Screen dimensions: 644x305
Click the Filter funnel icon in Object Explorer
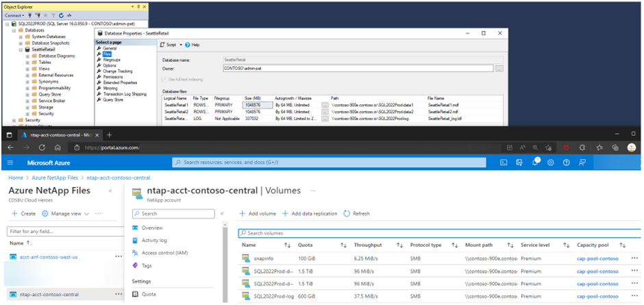[x=54, y=15]
